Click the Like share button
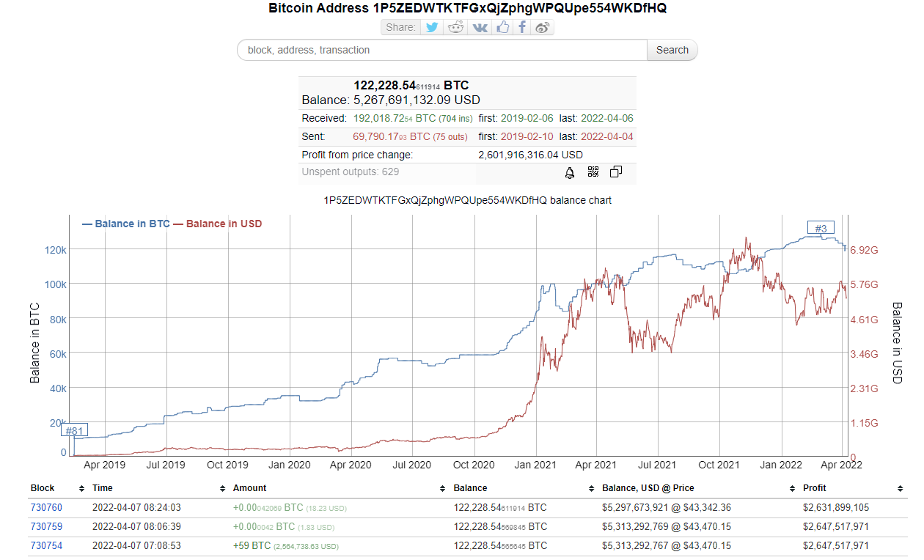The width and height of the screenshot is (924, 560). point(502,27)
